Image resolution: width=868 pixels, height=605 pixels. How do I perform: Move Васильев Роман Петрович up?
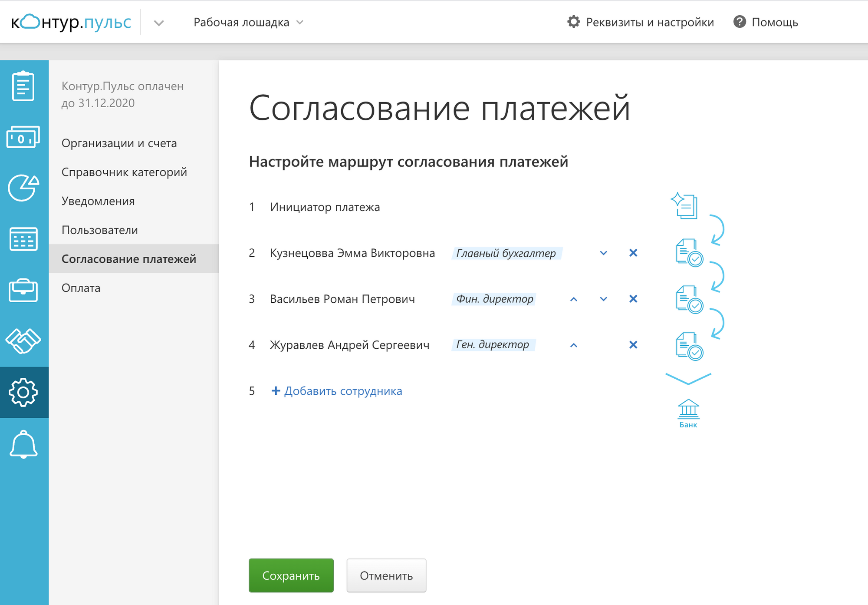click(574, 299)
